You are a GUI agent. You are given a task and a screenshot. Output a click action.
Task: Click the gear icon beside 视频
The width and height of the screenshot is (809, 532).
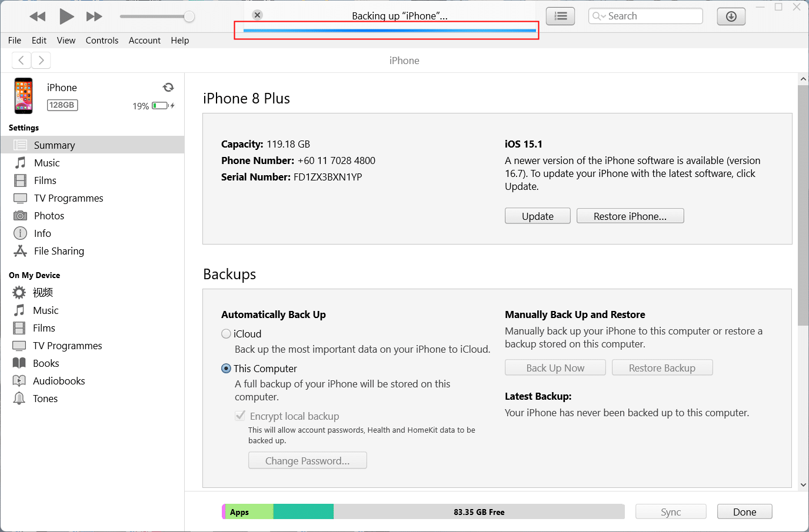(19, 292)
